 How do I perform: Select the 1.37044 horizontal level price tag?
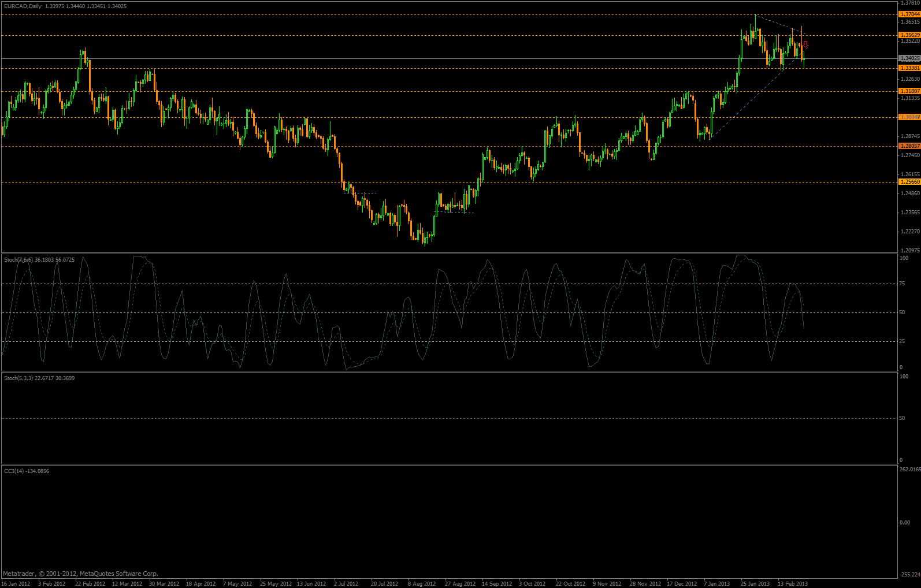909,14
